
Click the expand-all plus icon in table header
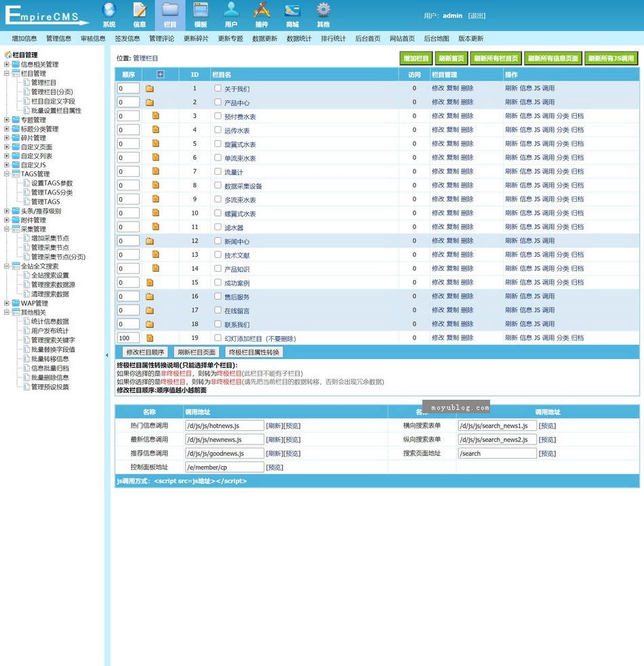tap(160, 75)
